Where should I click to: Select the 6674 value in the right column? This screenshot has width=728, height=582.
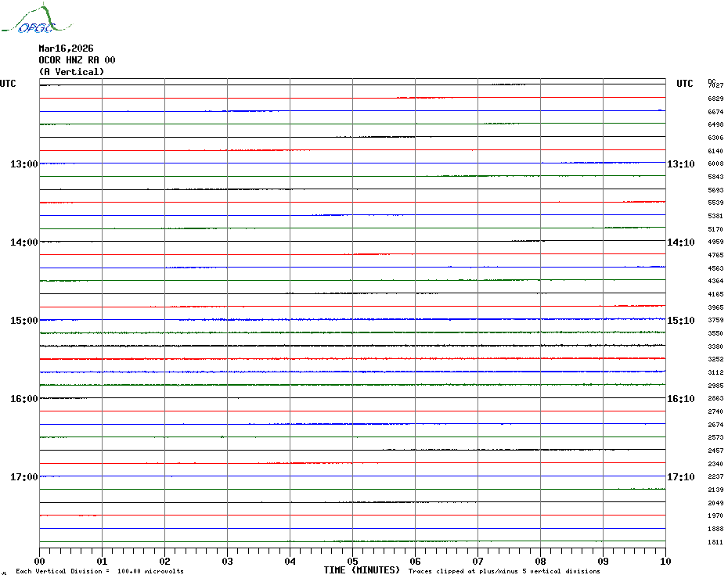coord(715,112)
